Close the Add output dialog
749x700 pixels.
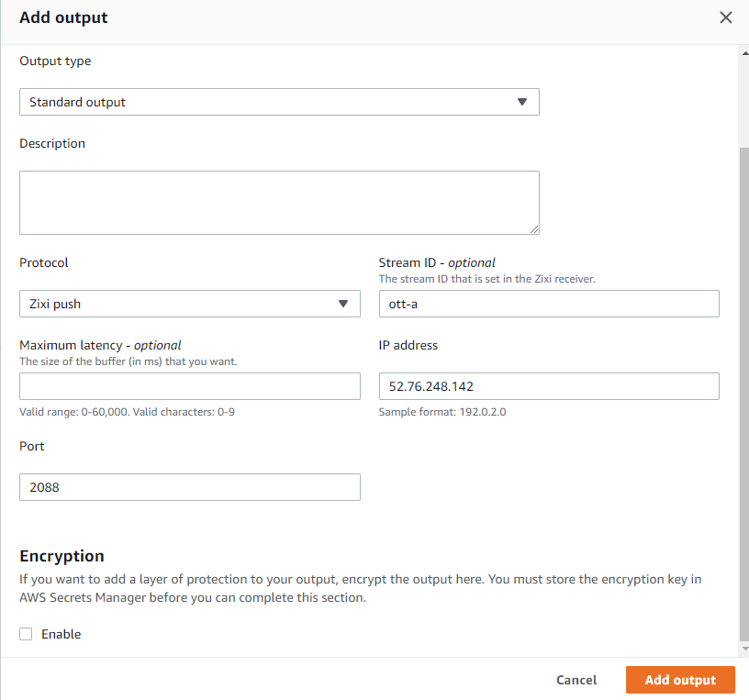click(x=726, y=17)
